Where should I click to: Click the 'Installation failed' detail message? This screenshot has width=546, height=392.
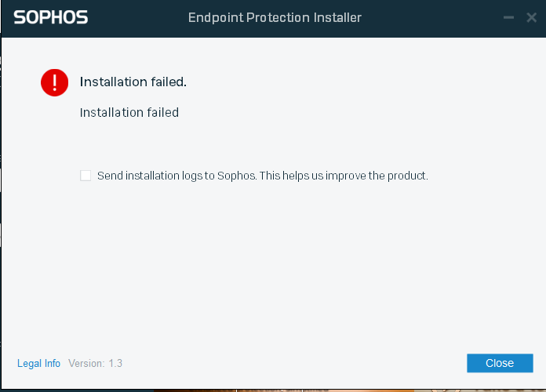coord(129,112)
